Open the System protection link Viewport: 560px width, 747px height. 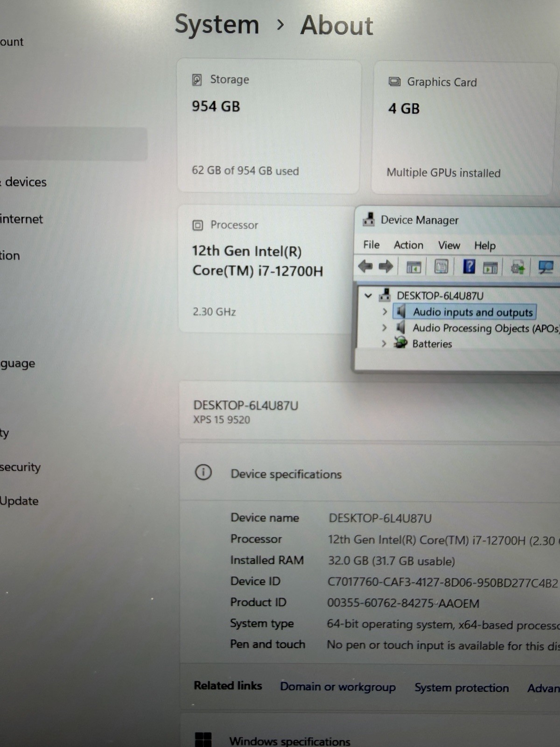point(462,688)
